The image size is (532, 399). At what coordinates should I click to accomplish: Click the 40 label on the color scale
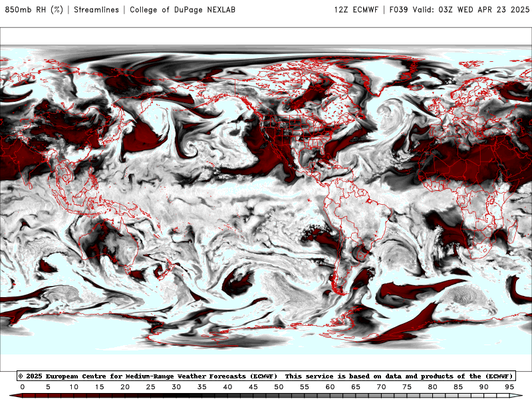pyautogui.click(x=227, y=387)
